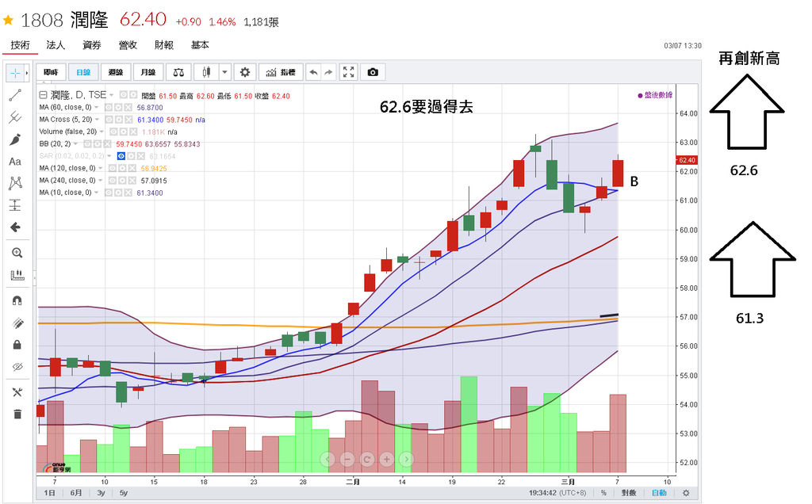This screenshot has height=504, width=812.
Task: Choose the Aa text annotation tool
Action: click(15, 162)
